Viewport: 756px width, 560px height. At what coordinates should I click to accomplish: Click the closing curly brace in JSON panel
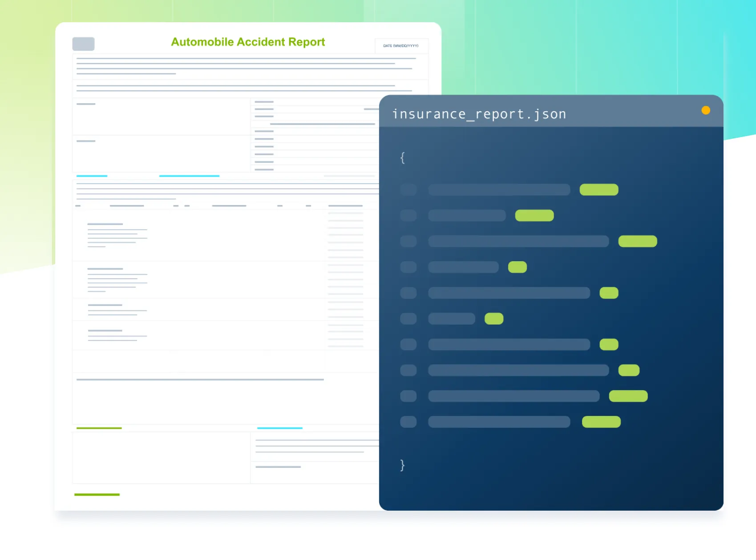[403, 465]
